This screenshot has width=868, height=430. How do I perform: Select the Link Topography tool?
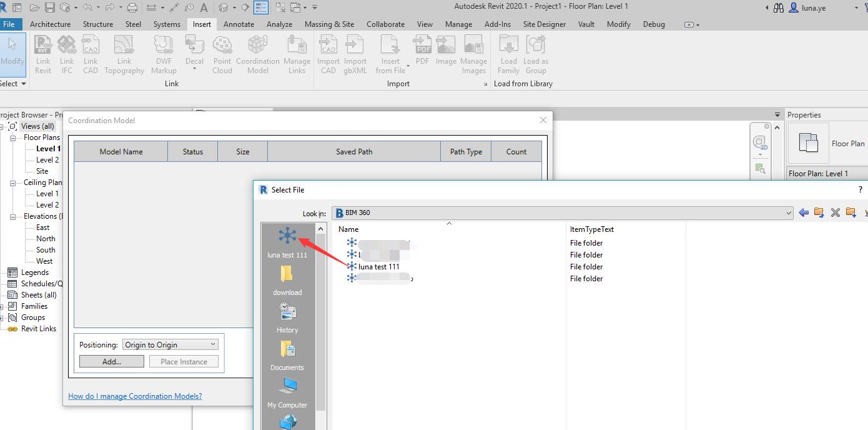pyautogui.click(x=124, y=54)
